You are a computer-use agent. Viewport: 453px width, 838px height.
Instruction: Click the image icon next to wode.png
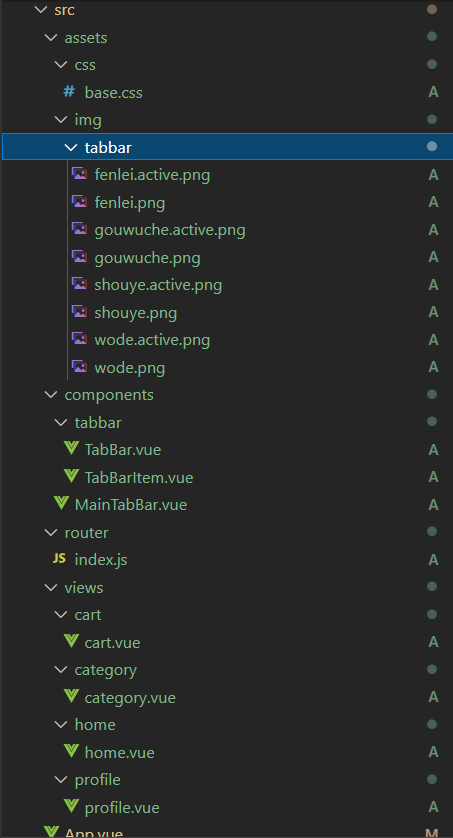click(x=79, y=367)
